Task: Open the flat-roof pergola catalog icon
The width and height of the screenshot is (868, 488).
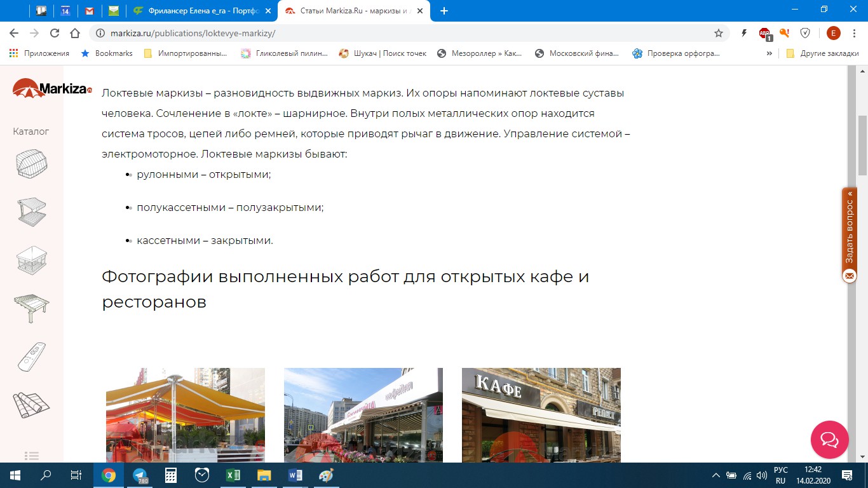Action: (31, 309)
